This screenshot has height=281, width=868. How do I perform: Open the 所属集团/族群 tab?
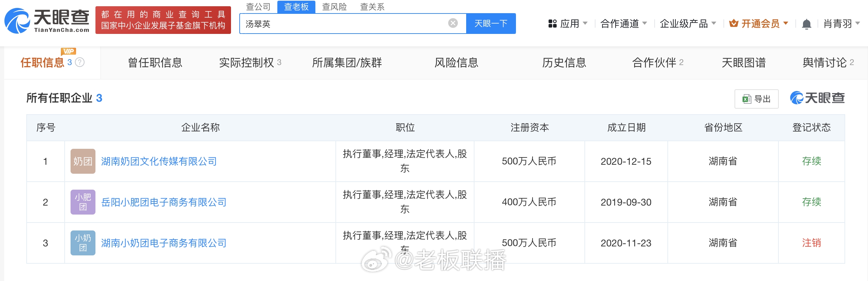point(347,63)
